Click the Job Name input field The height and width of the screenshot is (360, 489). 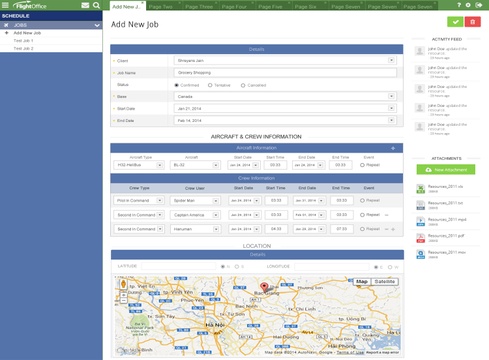click(x=285, y=73)
